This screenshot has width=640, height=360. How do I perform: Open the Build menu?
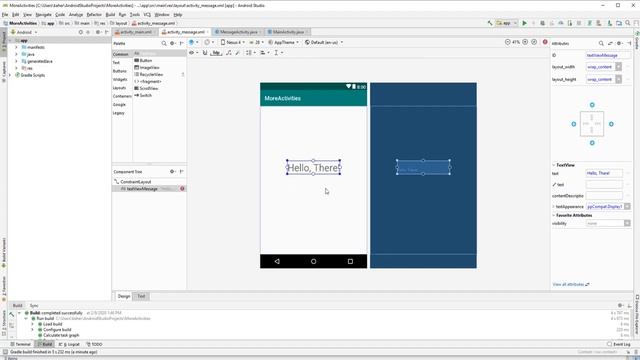click(x=110, y=15)
